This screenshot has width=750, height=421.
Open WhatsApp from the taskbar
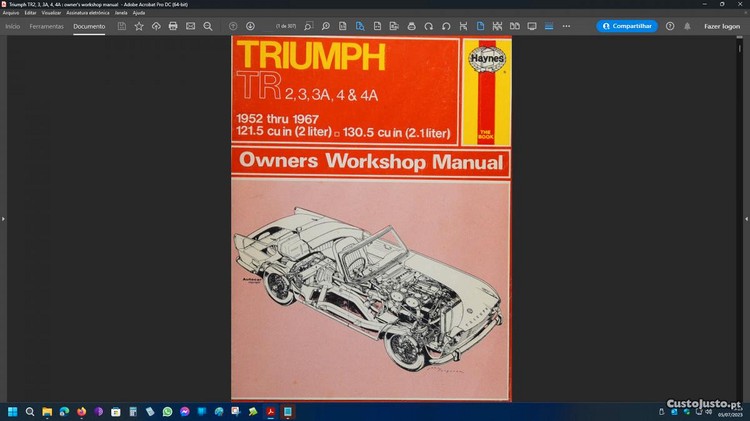(x=167, y=411)
